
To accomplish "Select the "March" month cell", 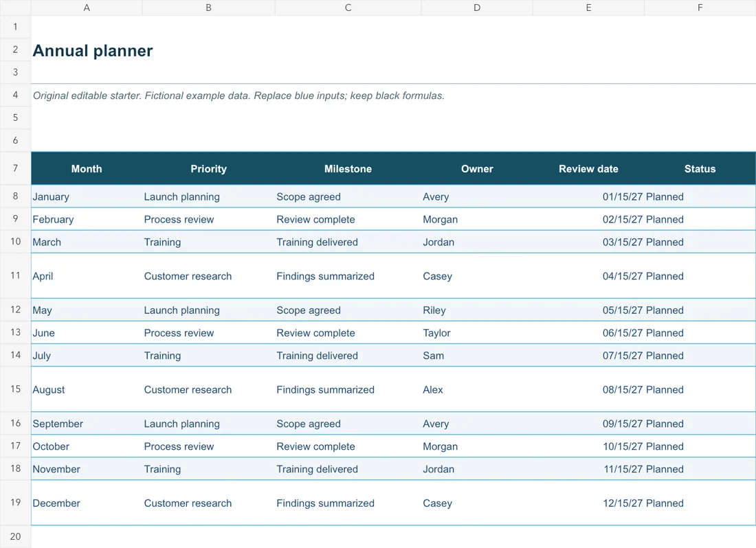I will click(x=87, y=242).
